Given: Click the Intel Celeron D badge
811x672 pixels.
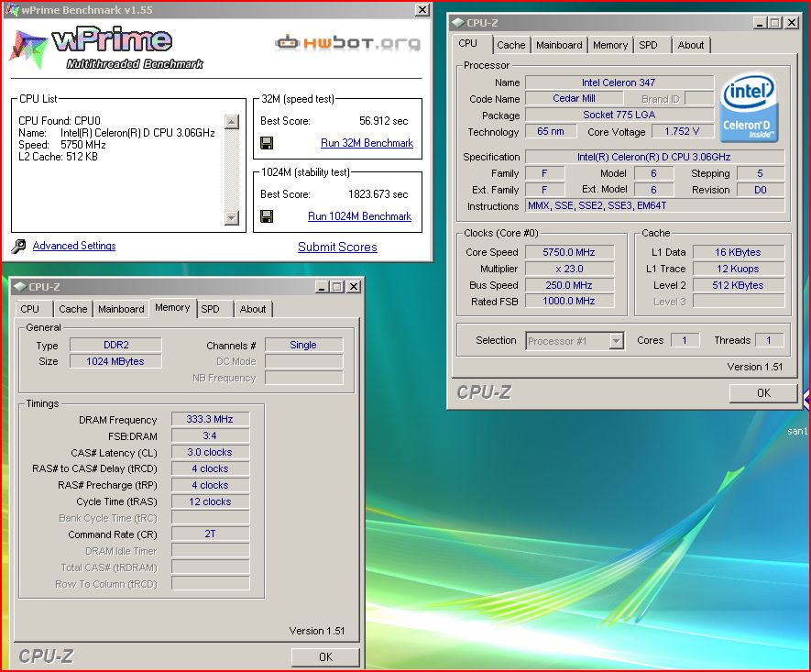Looking at the screenshot, I should pyautogui.click(x=749, y=107).
